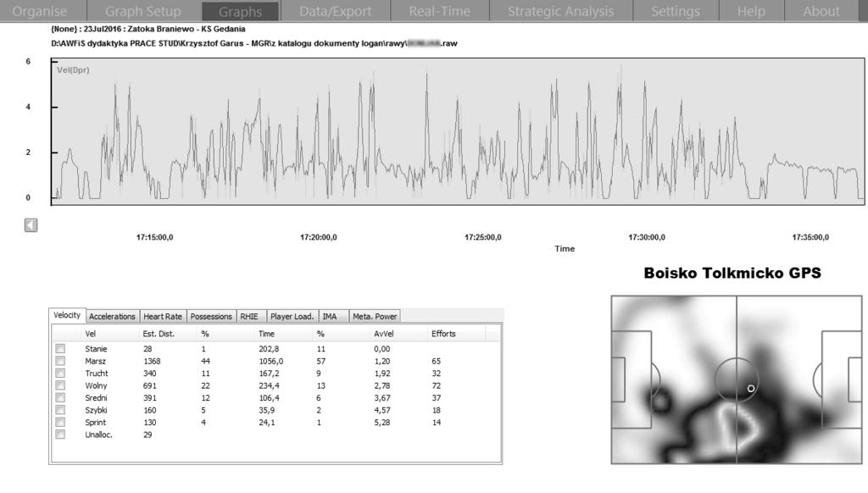Switch to the Heart Rate tab
This screenshot has height=493, width=868.
pyautogui.click(x=163, y=317)
